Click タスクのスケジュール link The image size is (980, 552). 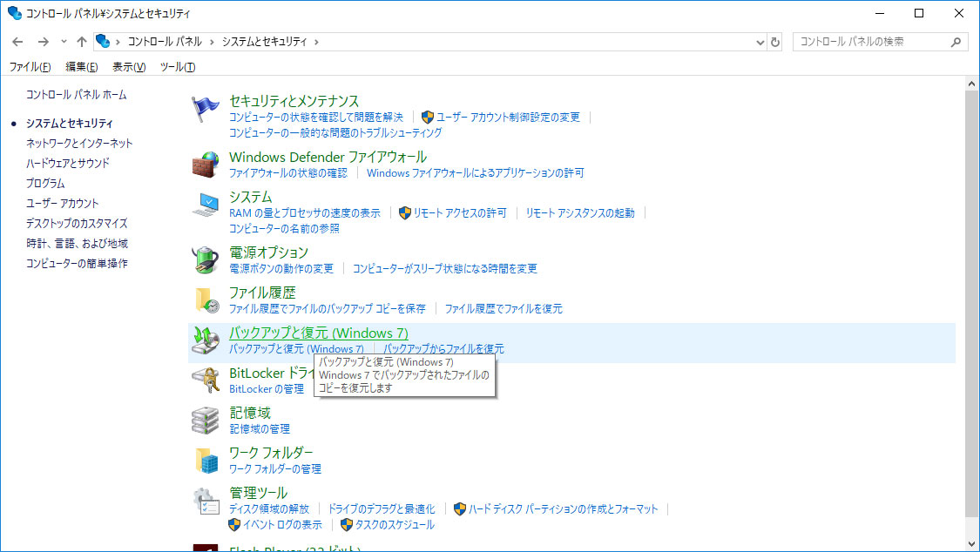[395, 524]
